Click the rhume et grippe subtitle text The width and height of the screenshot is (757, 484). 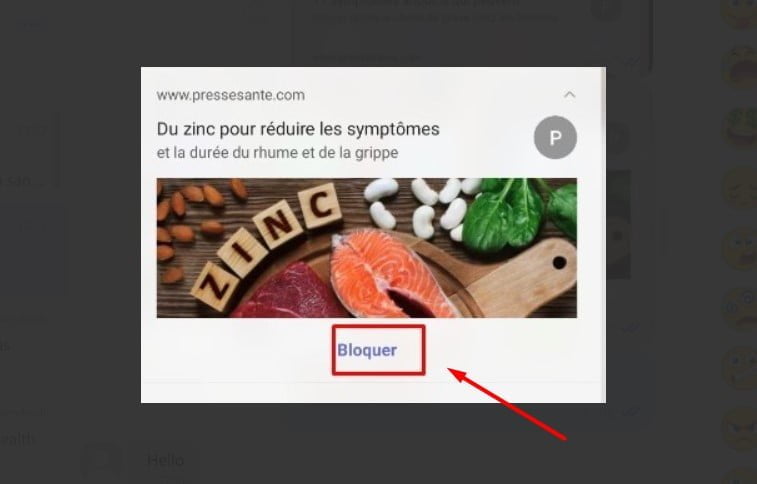point(277,153)
